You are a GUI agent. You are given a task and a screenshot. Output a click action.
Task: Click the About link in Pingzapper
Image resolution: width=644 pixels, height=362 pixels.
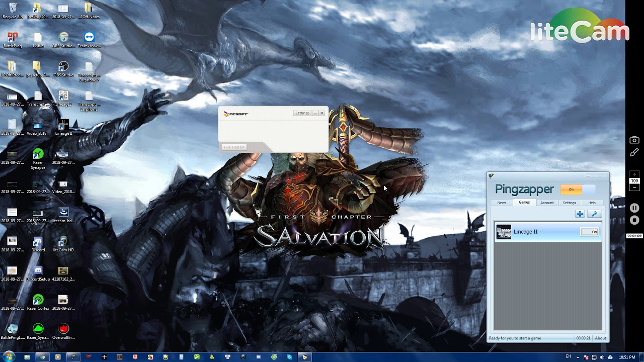tap(600, 338)
